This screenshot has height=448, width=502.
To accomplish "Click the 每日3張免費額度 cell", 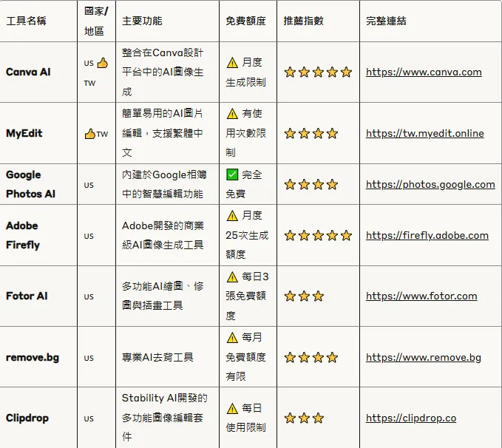I will (x=247, y=296).
